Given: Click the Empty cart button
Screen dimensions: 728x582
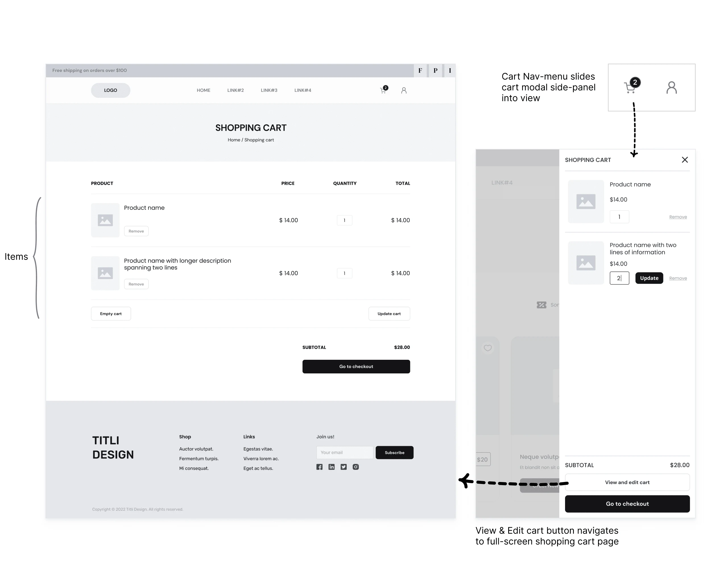Looking at the screenshot, I should [x=111, y=313].
